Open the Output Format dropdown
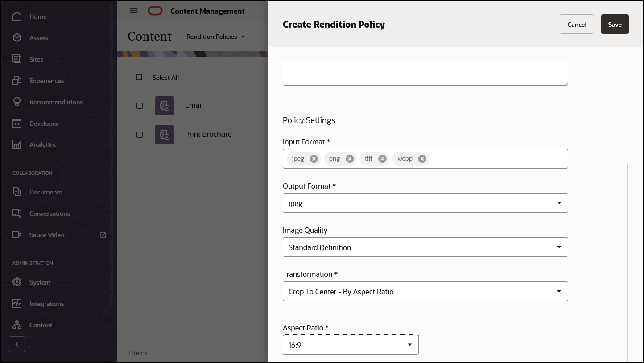Viewport: 644px width, 363px height. click(425, 203)
